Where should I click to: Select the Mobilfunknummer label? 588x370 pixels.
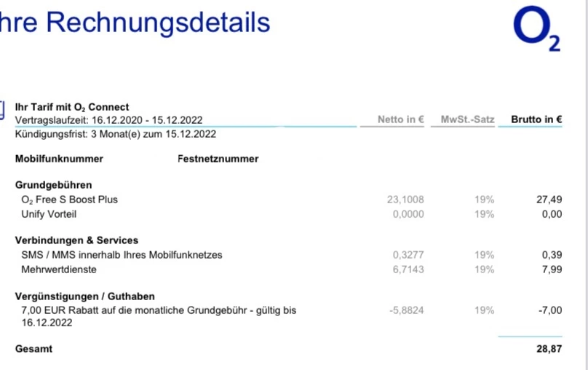59,159
